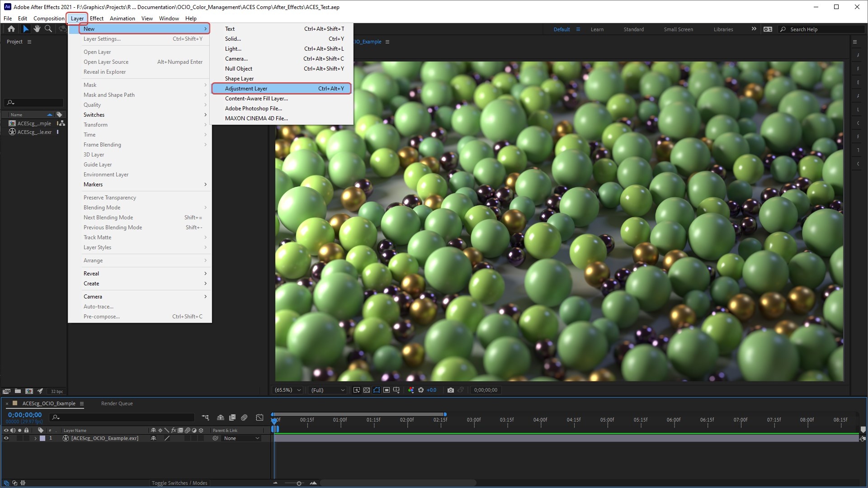The height and width of the screenshot is (488, 868).
Task: Select the Zoom tool in the toolbar
Action: (48, 29)
